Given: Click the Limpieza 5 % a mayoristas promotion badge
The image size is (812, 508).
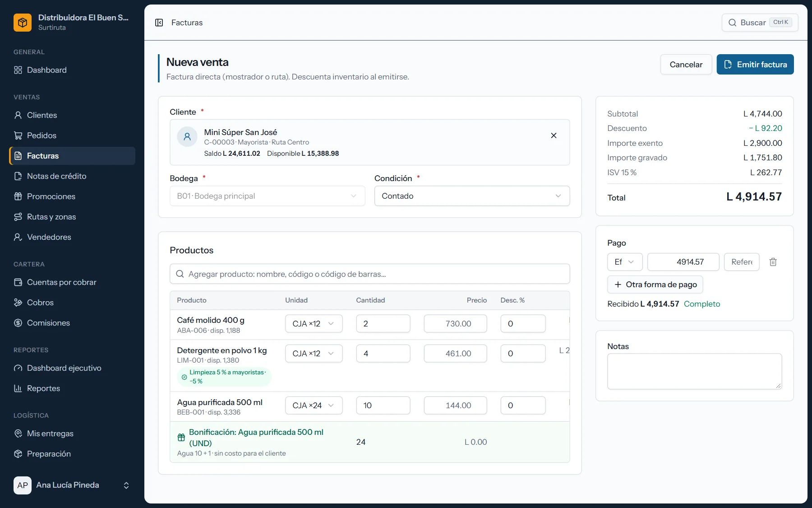Looking at the screenshot, I should (x=224, y=377).
